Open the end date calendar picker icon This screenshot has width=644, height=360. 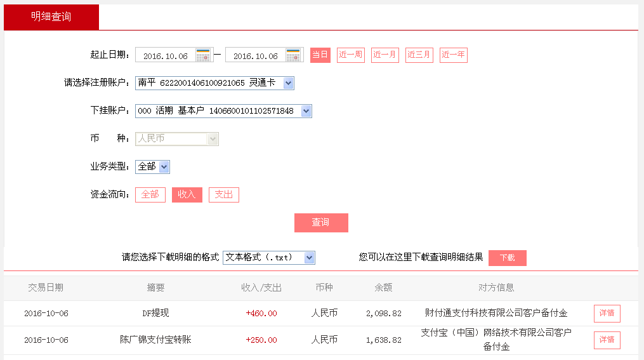pyautogui.click(x=293, y=55)
